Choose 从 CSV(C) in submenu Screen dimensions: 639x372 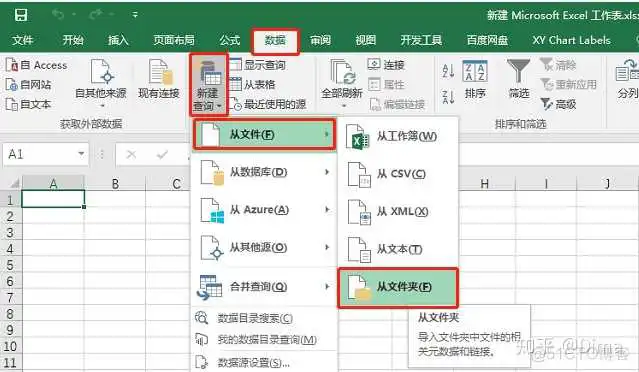(398, 174)
